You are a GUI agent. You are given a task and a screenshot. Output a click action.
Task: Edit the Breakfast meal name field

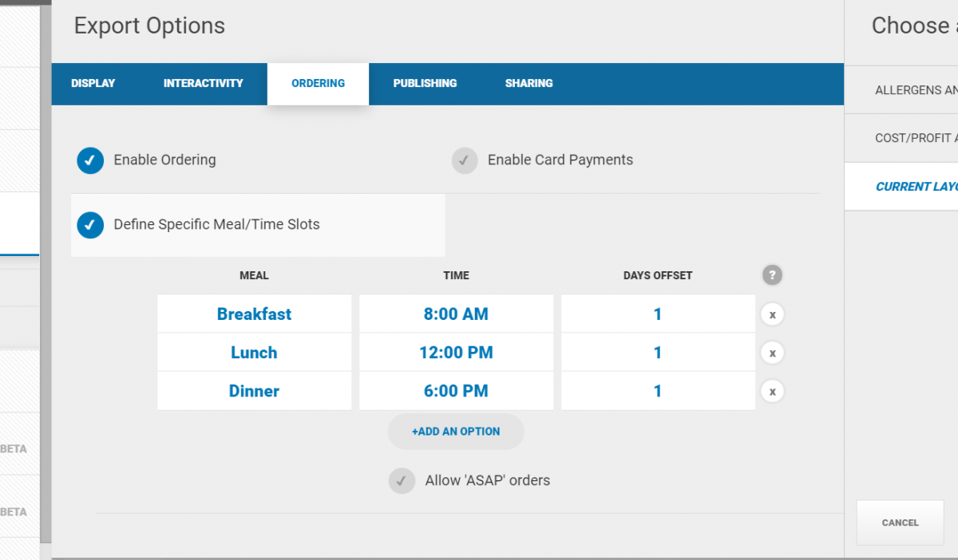point(254,314)
